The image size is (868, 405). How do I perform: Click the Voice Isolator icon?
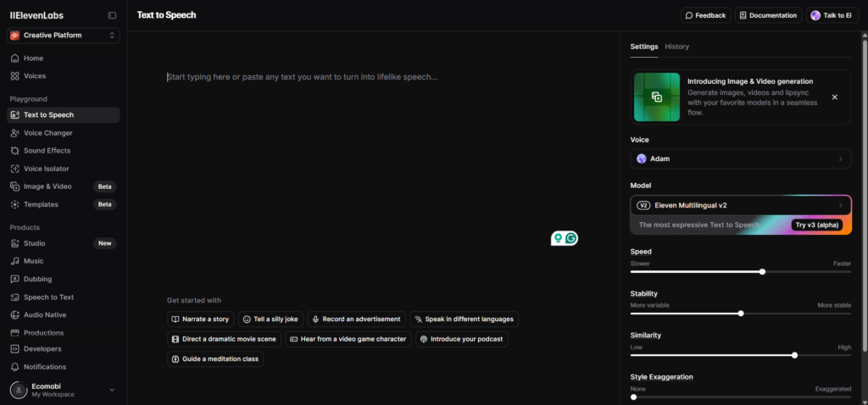15,169
